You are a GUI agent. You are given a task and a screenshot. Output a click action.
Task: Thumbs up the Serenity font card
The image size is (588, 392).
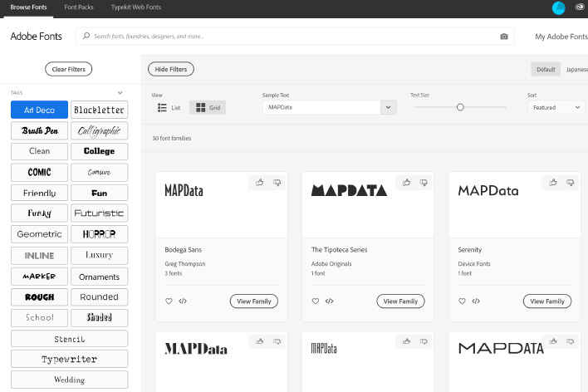pyautogui.click(x=553, y=183)
